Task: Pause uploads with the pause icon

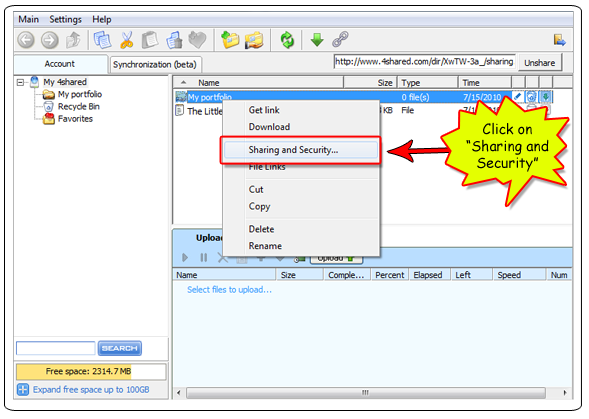Action: 204,258
